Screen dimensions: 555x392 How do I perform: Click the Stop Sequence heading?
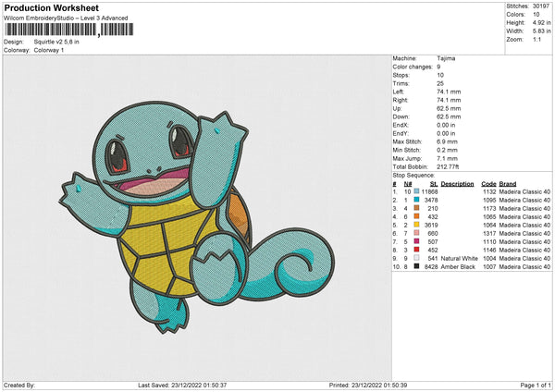click(413, 173)
